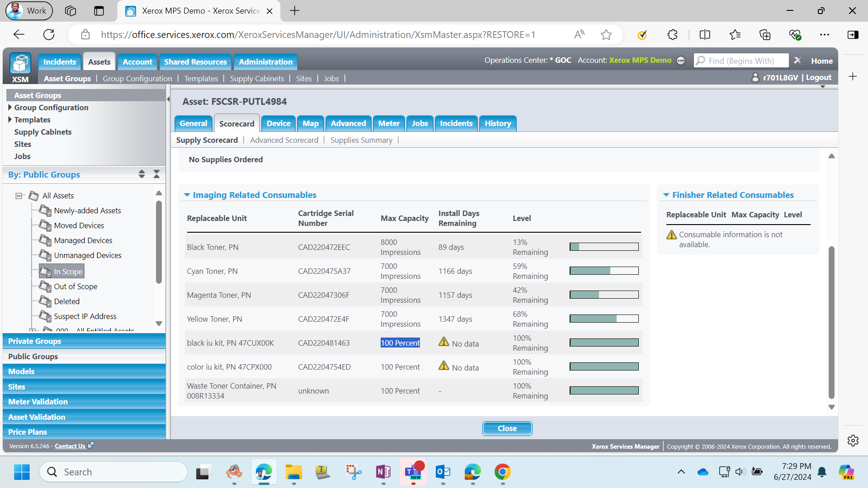The image size is (868, 488).
Task: Click the XSM cube logo icon
Action: (20, 64)
